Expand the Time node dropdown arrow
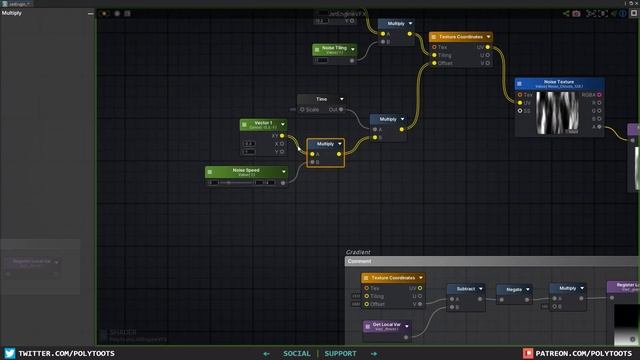The width and height of the screenshot is (640, 360). coord(342,99)
